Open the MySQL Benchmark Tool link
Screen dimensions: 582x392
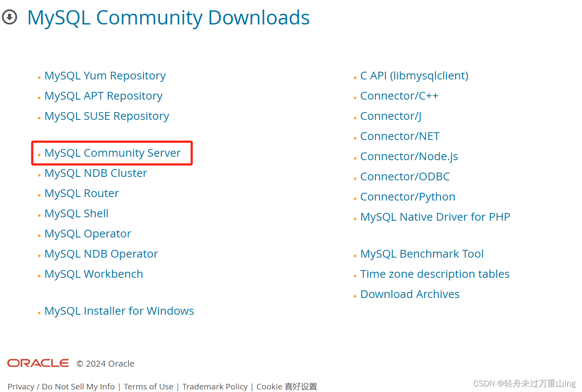point(422,254)
